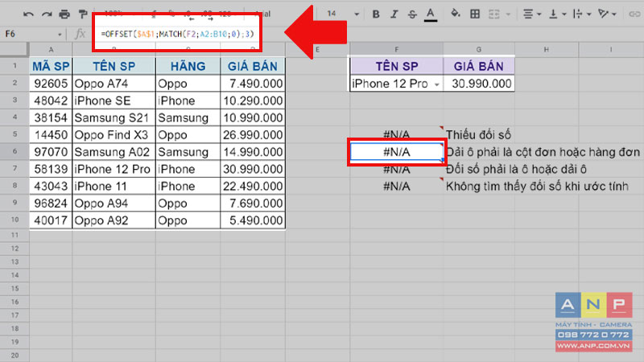
Task: Open the vertical align menu
Action: 557,14
